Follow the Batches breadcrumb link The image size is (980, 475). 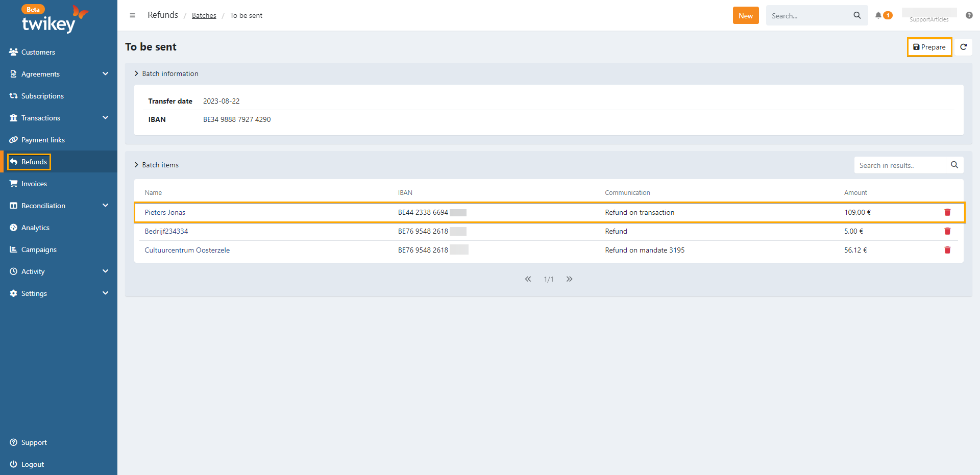pos(204,16)
